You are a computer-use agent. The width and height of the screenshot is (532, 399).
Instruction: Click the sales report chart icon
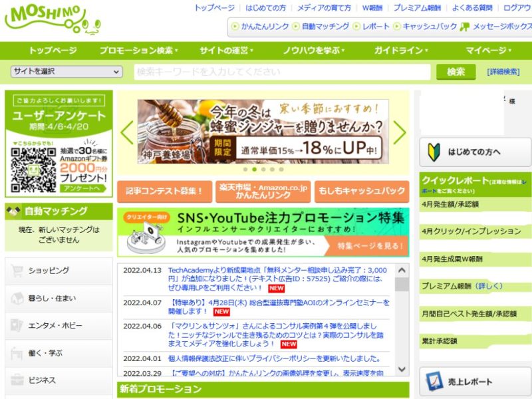[434, 381]
